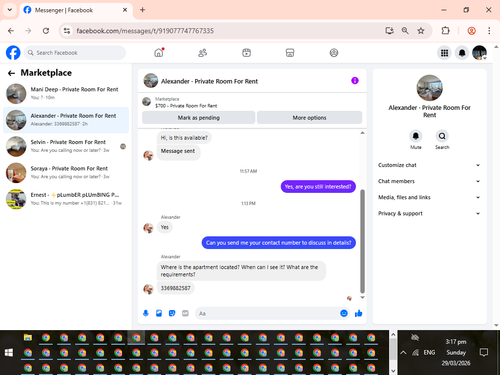Click the chat messages vertical scrollbar
500x375 pixels.
coord(362,241)
